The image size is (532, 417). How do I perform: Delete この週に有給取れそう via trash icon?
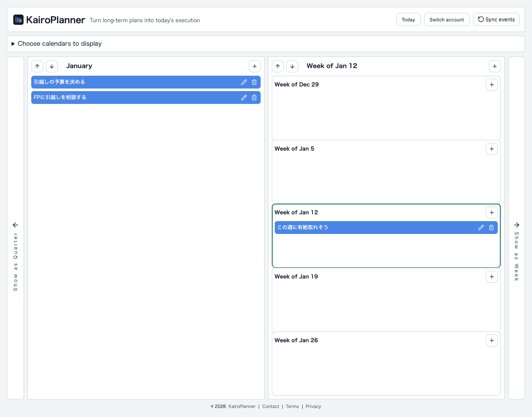pos(491,228)
